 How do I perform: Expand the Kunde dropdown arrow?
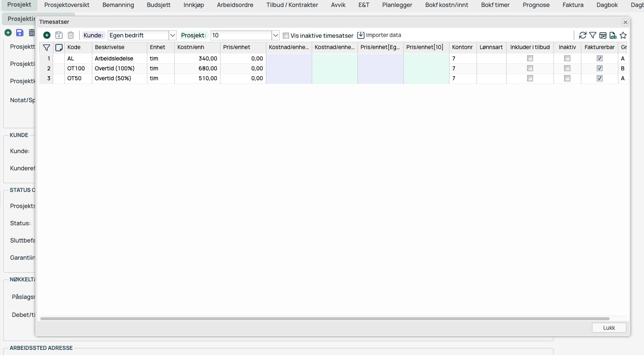(173, 35)
